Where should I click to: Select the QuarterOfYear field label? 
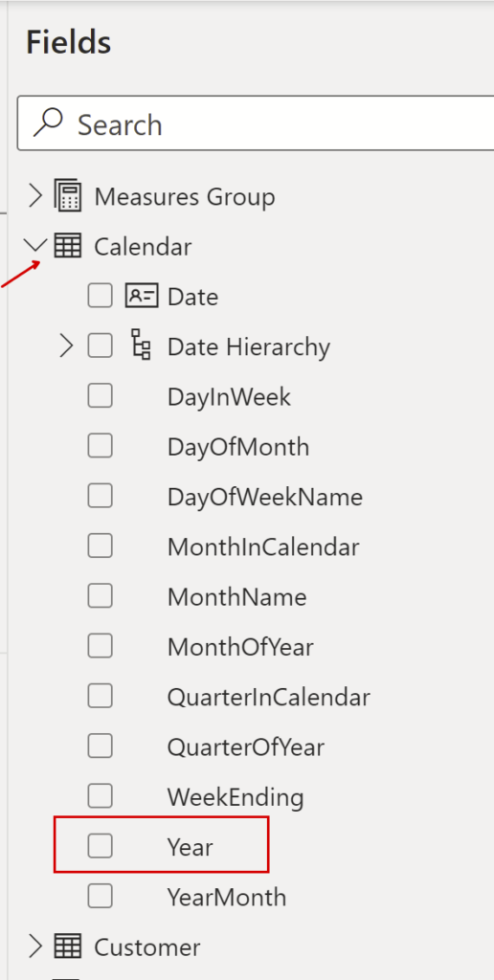(x=246, y=746)
